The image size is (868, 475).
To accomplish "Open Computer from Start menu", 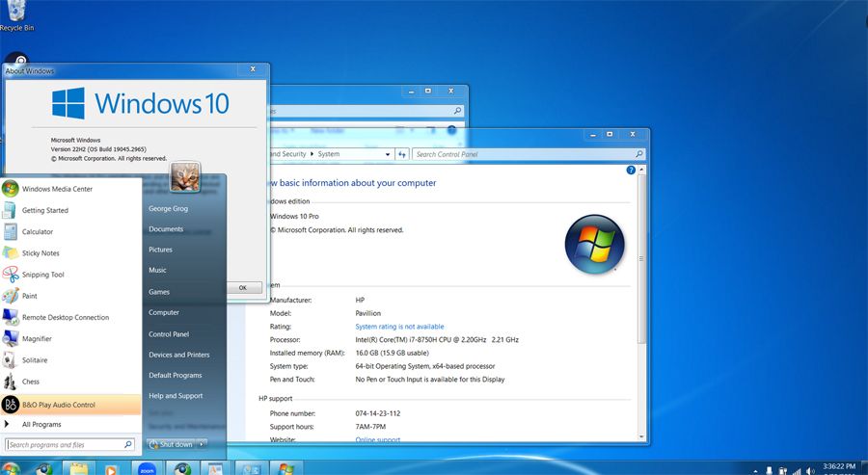I will 164,312.
